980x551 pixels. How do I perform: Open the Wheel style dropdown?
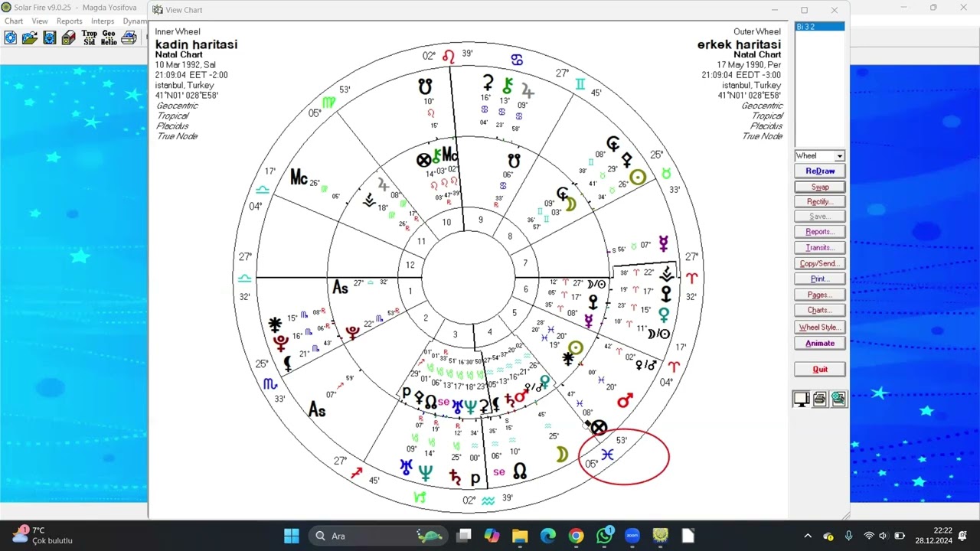click(839, 156)
